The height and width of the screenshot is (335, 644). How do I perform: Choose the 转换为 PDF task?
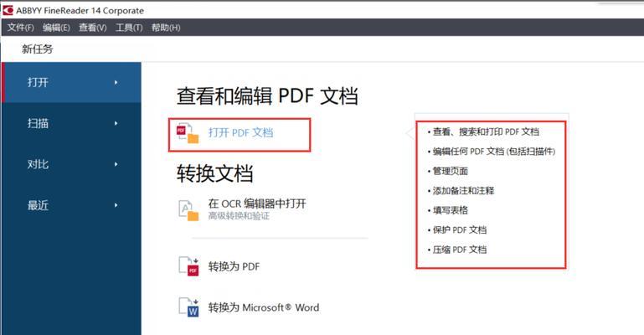(x=234, y=266)
